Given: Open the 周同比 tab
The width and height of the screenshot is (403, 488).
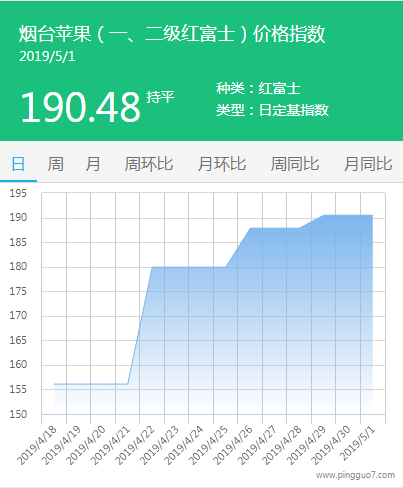Looking at the screenshot, I should pos(295,164).
